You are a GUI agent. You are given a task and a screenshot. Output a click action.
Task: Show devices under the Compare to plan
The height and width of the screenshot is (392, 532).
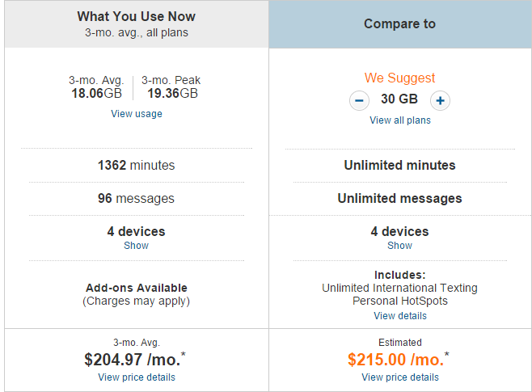coord(399,245)
